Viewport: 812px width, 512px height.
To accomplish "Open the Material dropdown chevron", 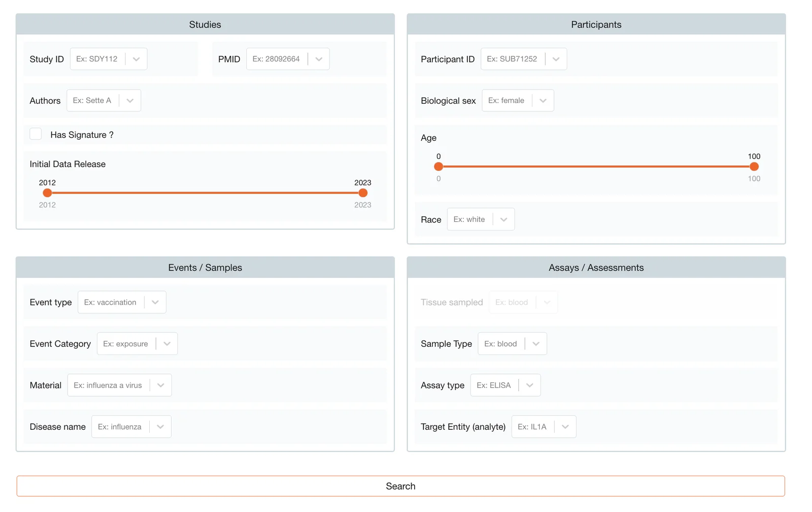I will click(x=161, y=386).
